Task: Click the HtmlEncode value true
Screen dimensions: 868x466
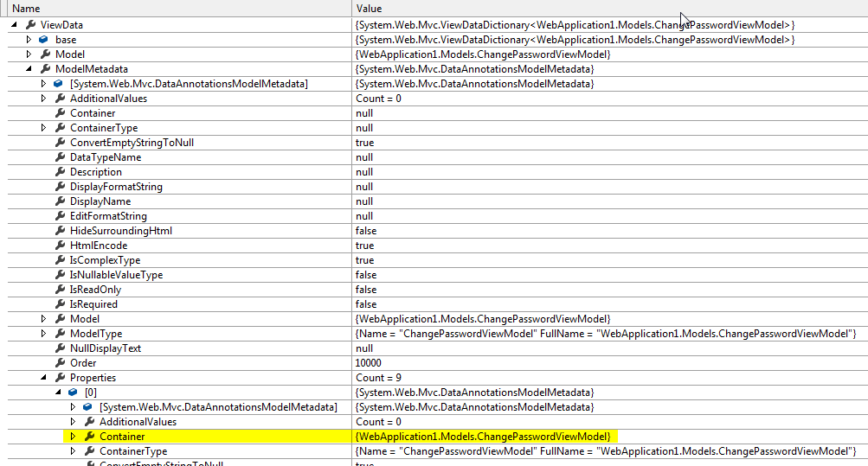Action: pyautogui.click(x=365, y=246)
